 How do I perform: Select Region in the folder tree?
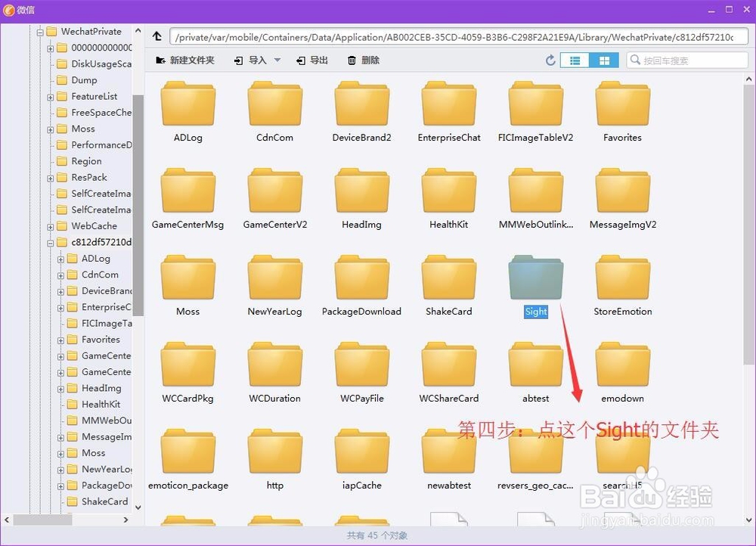(x=86, y=161)
